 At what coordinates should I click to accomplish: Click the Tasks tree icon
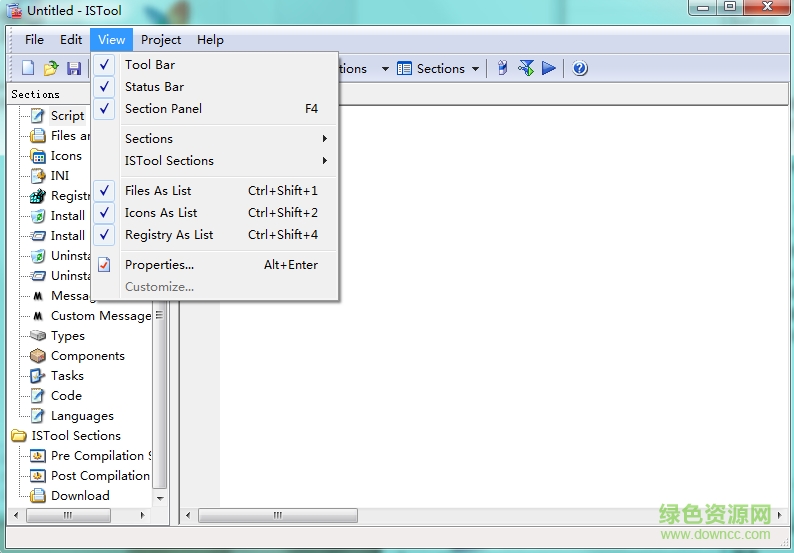37,376
